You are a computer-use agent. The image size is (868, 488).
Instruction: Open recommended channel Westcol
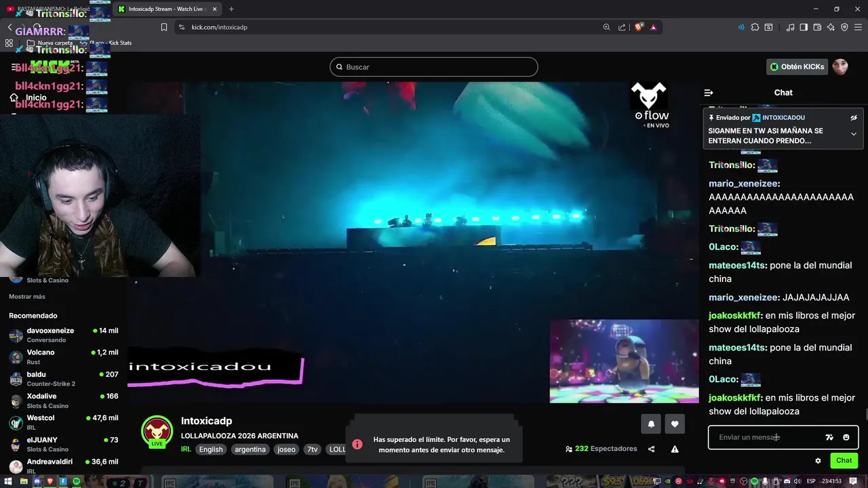pyautogui.click(x=64, y=422)
